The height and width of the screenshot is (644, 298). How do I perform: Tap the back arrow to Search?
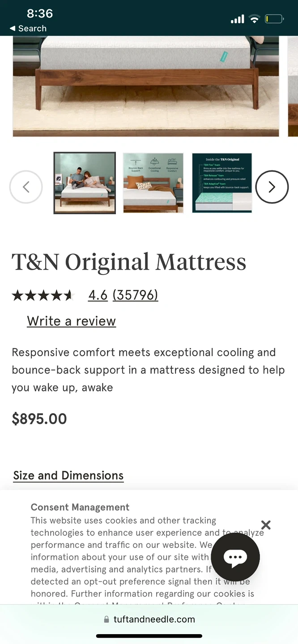click(x=13, y=28)
